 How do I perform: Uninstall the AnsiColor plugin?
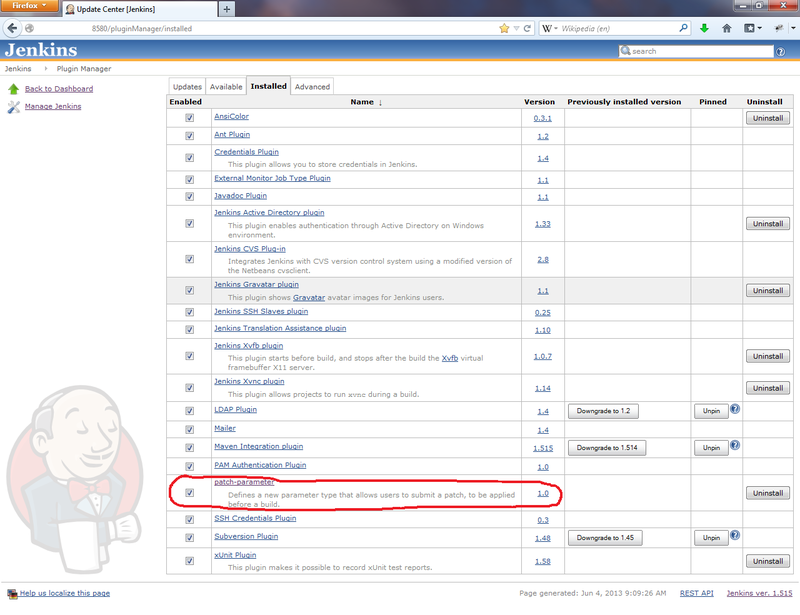click(767, 118)
